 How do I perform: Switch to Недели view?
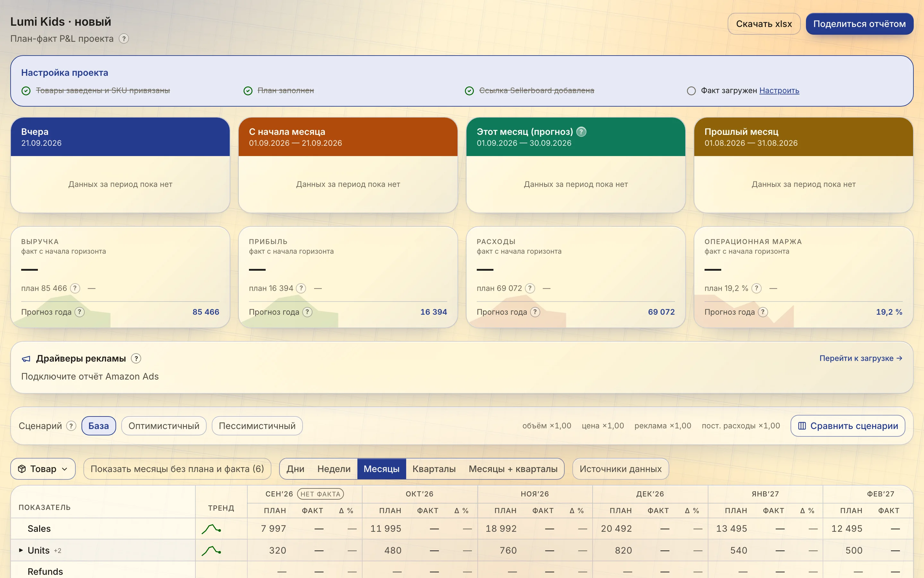click(x=334, y=469)
